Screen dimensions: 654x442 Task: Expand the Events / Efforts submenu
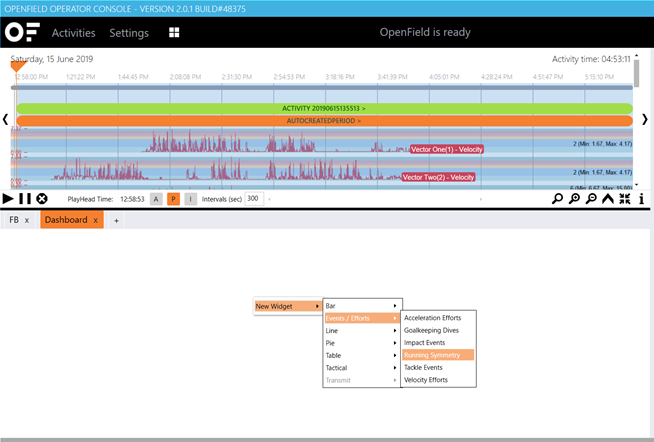(362, 318)
